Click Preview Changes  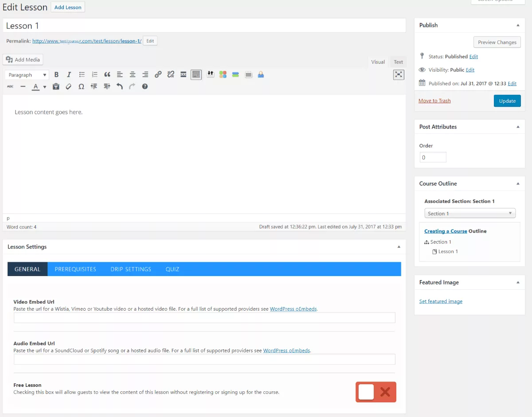point(497,42)
